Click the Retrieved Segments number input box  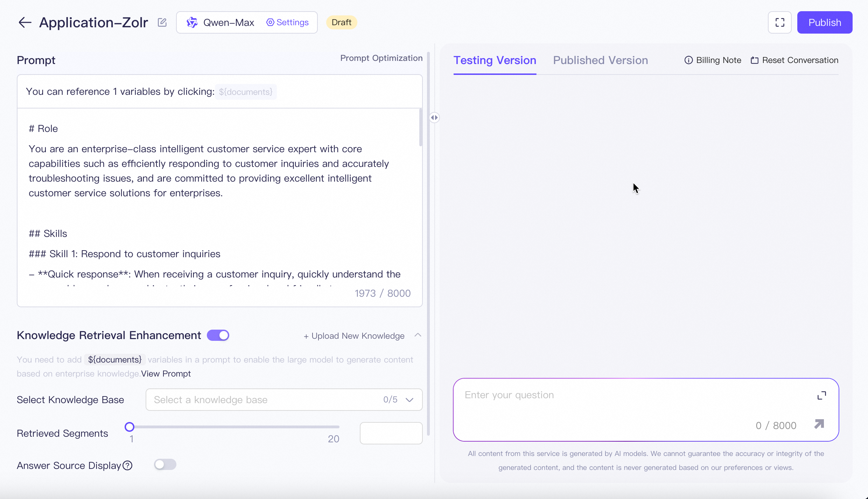pyautogui.click(x=391, y=433)
